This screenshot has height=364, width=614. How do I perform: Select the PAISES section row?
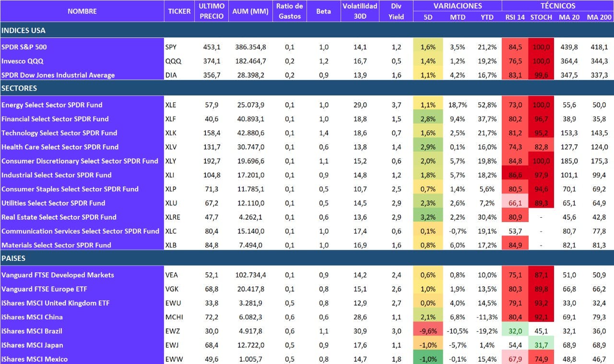307,258
